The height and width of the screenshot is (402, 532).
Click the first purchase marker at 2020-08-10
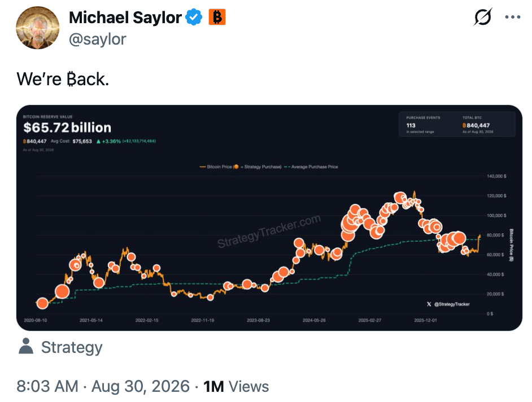pyautogui.click(x=42, y=303)
